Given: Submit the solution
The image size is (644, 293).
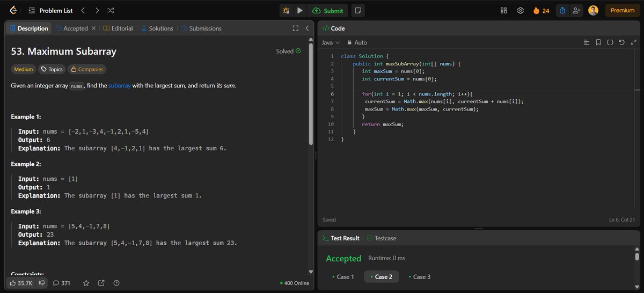Looking at the screenshot, I should tap(327, 10).
